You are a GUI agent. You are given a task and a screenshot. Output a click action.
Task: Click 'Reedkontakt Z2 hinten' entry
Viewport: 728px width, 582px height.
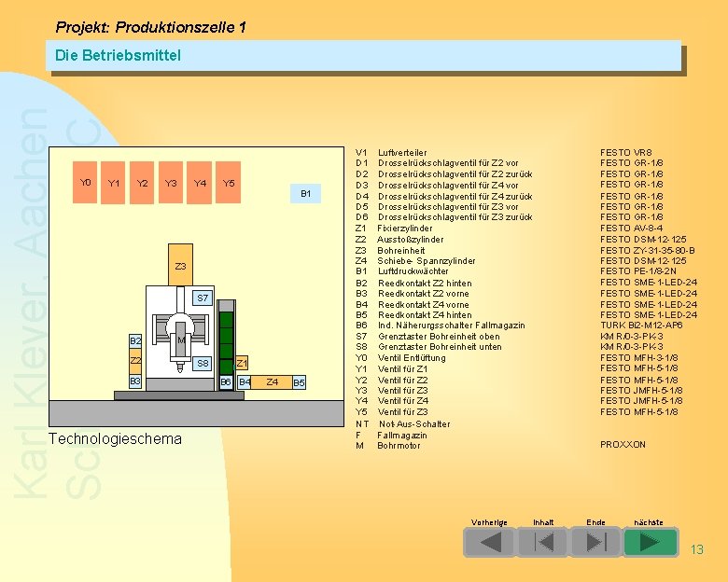[425, 284]
